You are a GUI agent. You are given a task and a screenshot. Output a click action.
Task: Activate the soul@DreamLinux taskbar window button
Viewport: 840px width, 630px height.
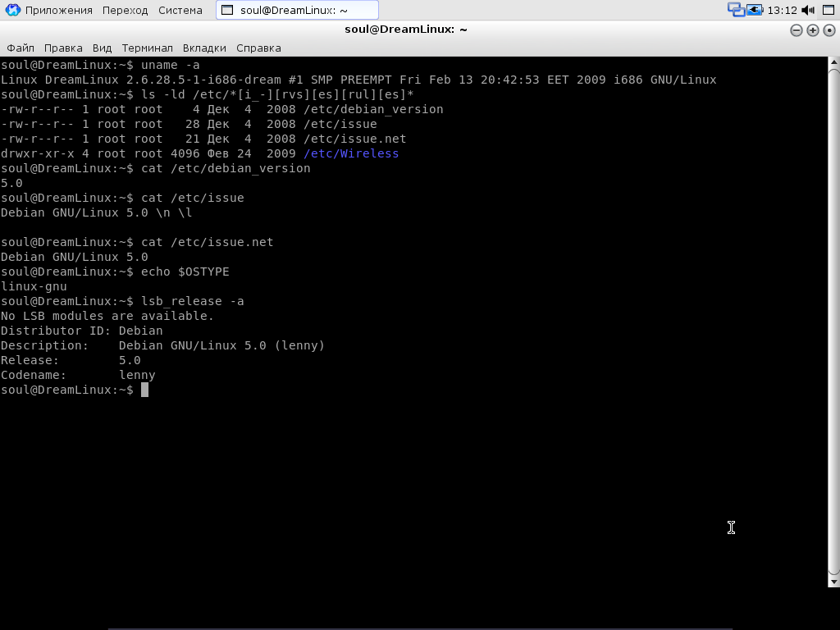(x=297, y=10)
